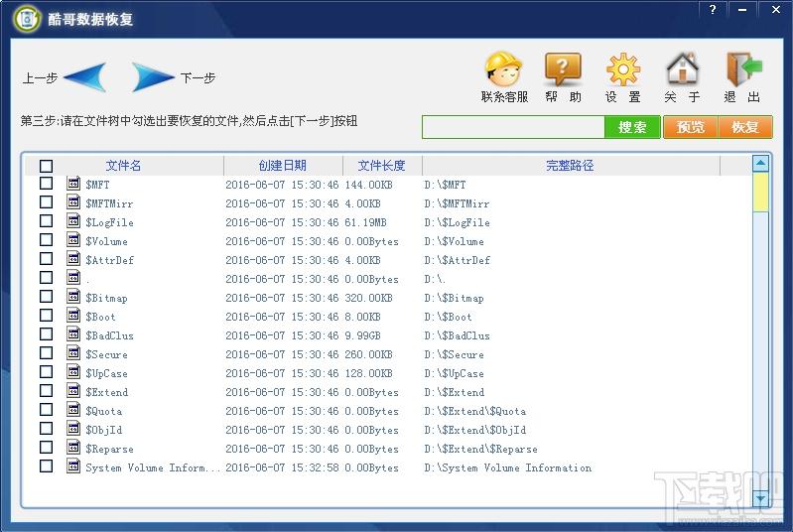Click the 61.19MB file size value

pyautogui.click(x=365, y=222)
